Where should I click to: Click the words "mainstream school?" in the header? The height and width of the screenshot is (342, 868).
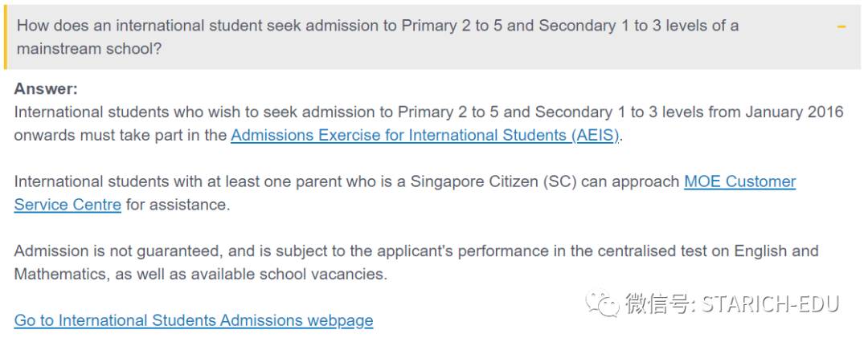point(89,48)
